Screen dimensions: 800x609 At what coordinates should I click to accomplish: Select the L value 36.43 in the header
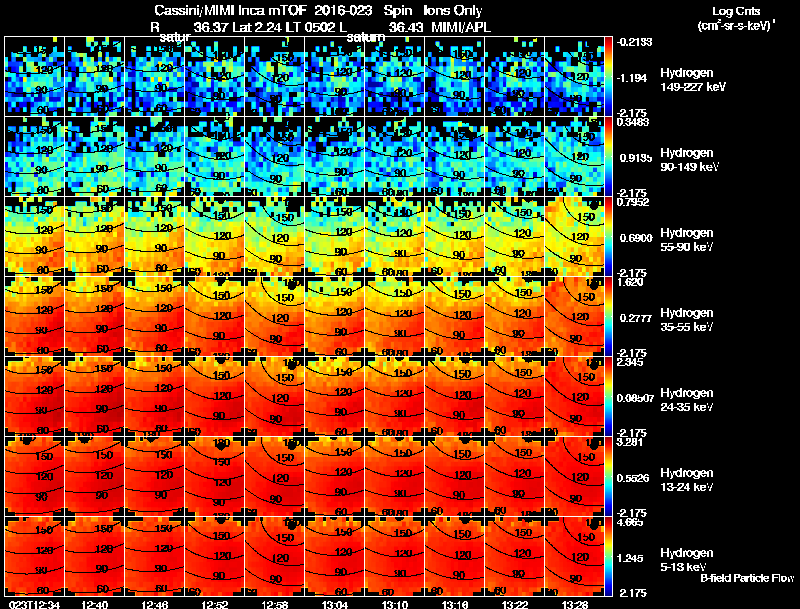406,28
